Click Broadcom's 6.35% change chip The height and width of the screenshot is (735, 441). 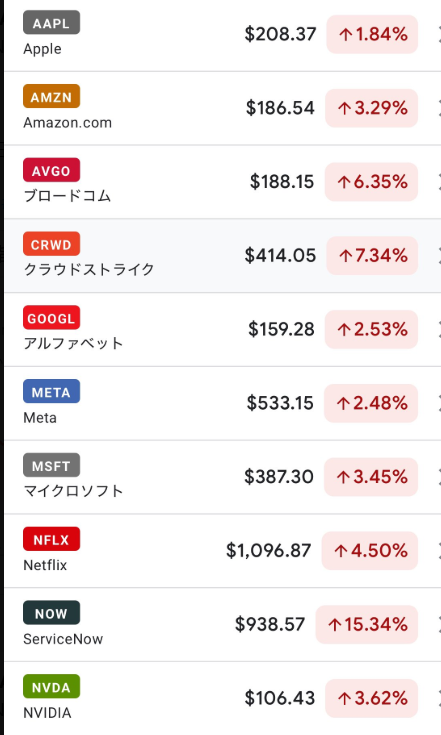(371, 182)
